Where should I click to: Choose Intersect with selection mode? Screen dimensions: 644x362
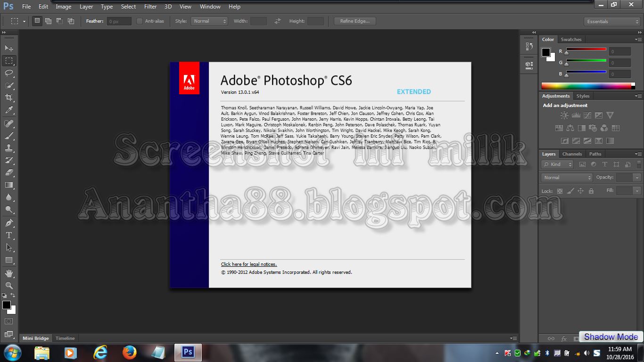[71, 21]
